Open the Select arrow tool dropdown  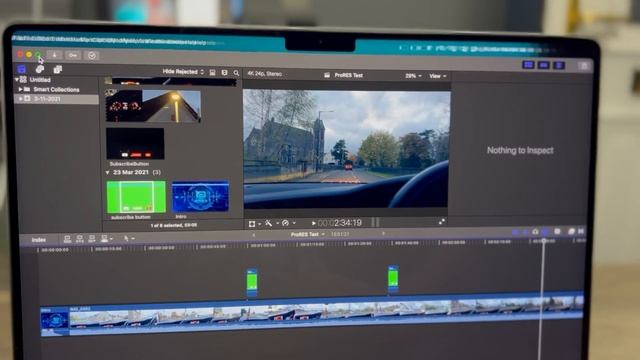tap(129, 238)
